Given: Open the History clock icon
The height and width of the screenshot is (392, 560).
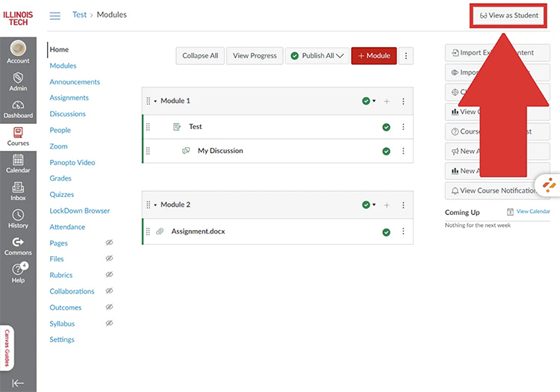Looking at the screenshot, I should tap(18, 218).
